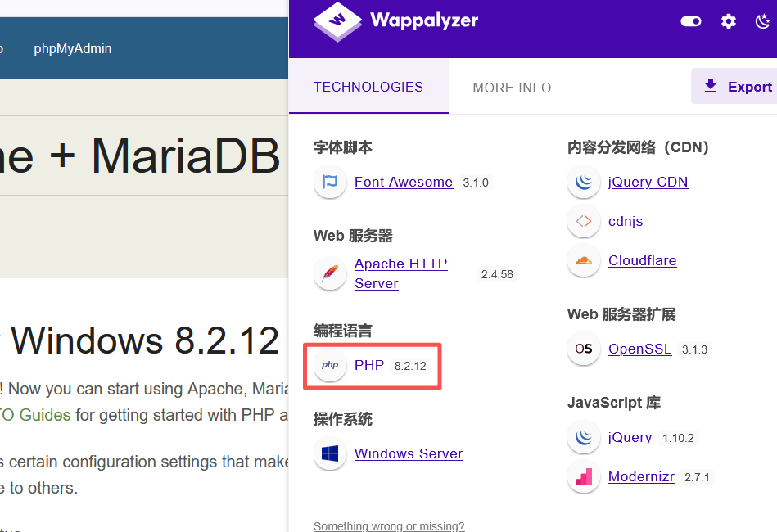Switch dark mode moon icon
The width and height of the screenshot is (777, 532).
coord(763,21)
